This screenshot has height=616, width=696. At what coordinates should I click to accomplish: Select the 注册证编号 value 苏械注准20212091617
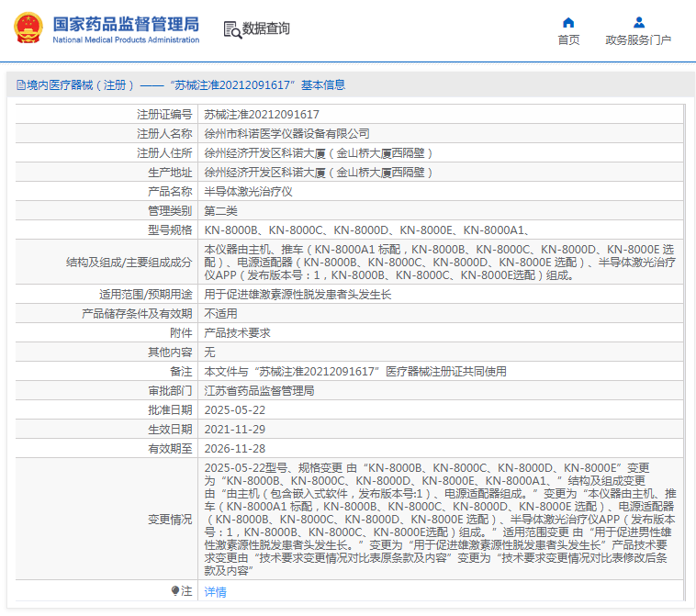[262, 115]
